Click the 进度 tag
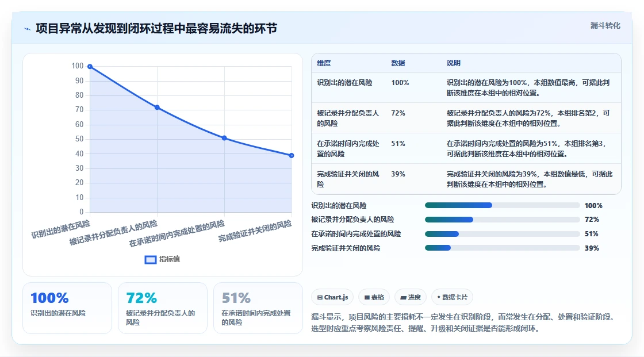Image resolution: width=644 pixels, height=357 pixels. point(411,297)
